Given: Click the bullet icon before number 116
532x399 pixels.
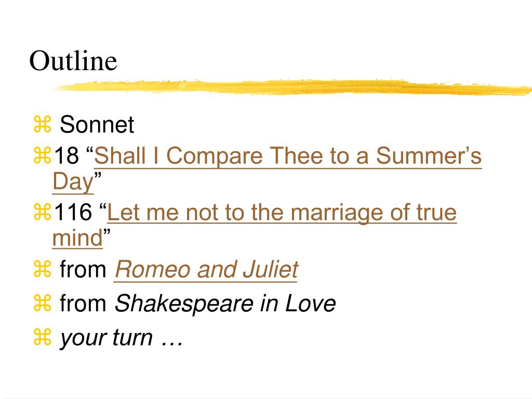Looking at the screenshot, I should pyautogui.click(x=42, y=212).
